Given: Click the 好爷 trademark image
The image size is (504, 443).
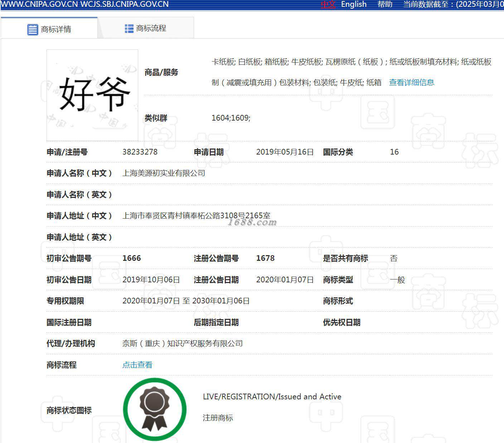Looking at the screenshot, I should (x=92, y=95).
